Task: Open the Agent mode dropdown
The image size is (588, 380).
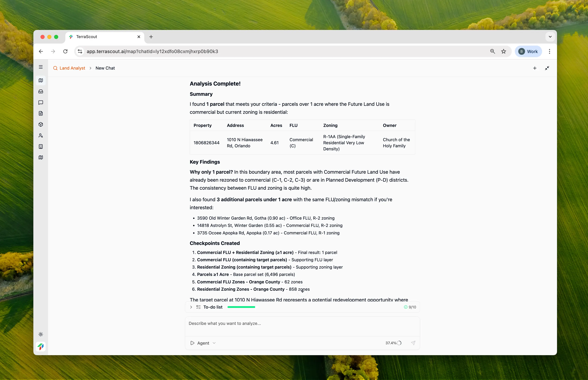Action: click(x=203, y=343)
